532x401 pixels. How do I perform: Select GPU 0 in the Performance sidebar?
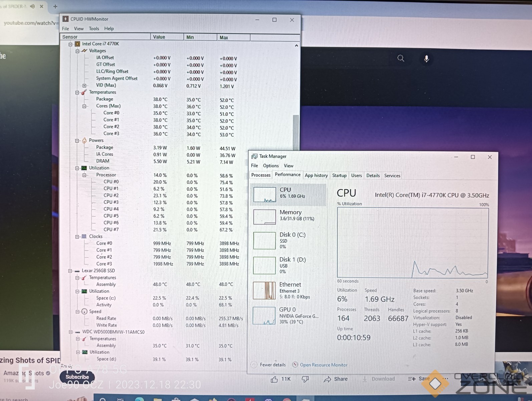pyautogui.click(x=288, y=315)
